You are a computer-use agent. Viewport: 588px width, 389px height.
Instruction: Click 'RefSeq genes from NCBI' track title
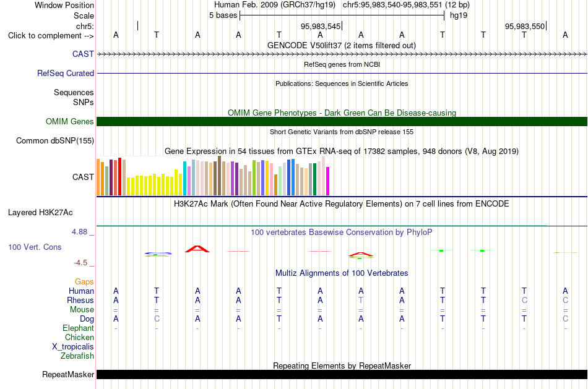coord(342,64)
